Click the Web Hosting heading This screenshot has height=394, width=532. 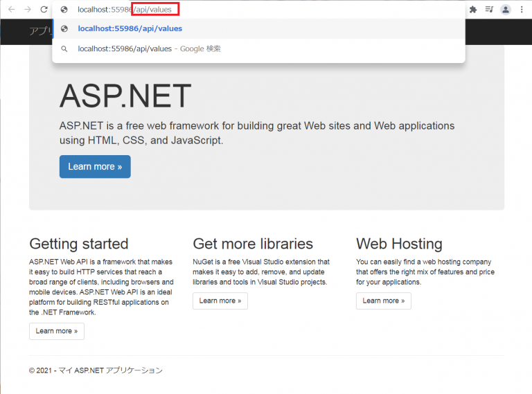click(399, 244)
